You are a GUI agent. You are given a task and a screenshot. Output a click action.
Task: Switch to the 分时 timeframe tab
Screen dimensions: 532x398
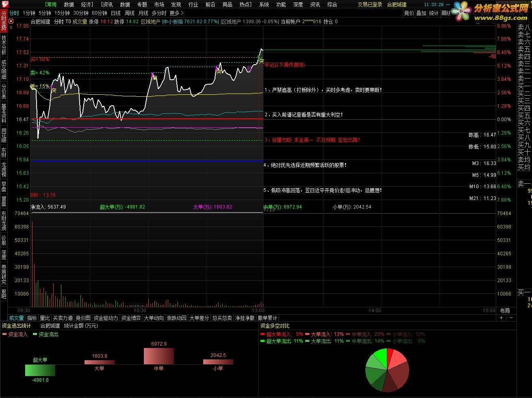point(14,13)
